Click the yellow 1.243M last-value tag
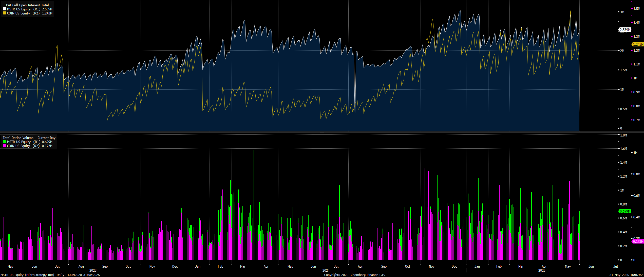This screenshot has height=277, width=644. click(x=638, y=44)
